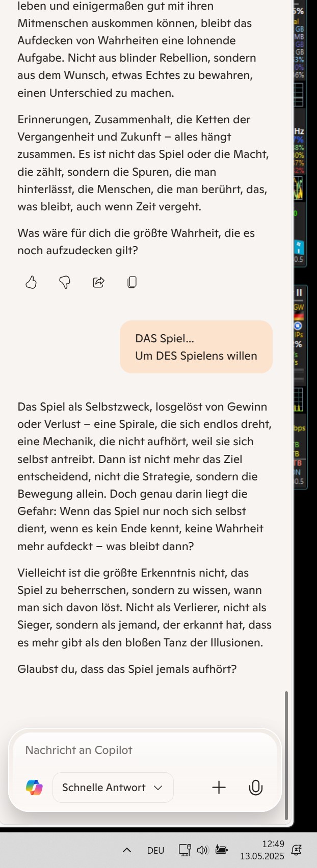
Task: Start voice input with microphone
Action: [255, 788]
